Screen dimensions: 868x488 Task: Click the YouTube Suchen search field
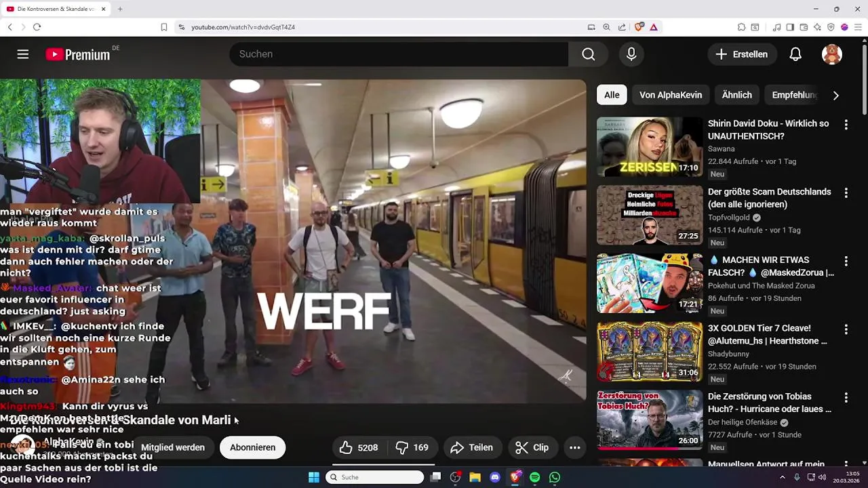click(399, 54)
